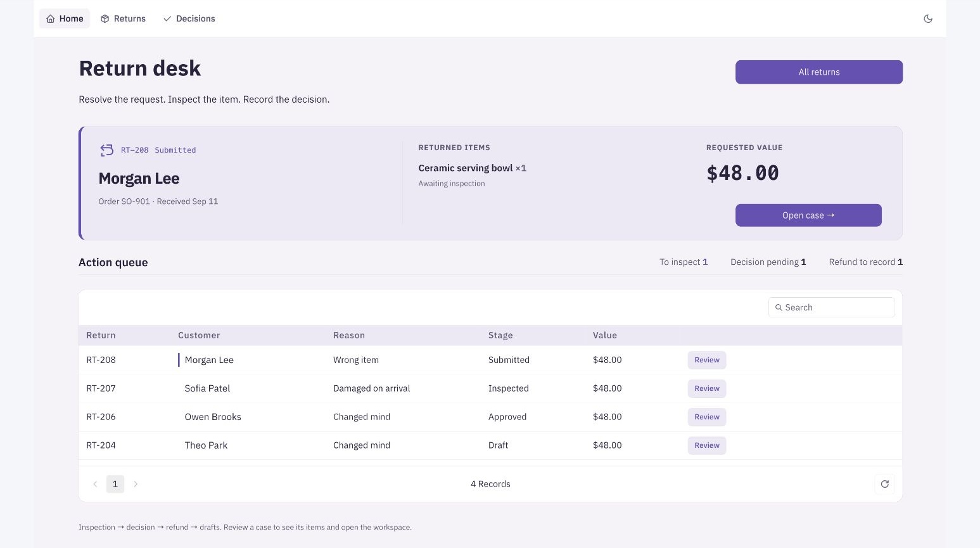Image resolution: width=980 pixels, height=548 pixels.
Task: Review return RT-208
Action: pos(707,360)
